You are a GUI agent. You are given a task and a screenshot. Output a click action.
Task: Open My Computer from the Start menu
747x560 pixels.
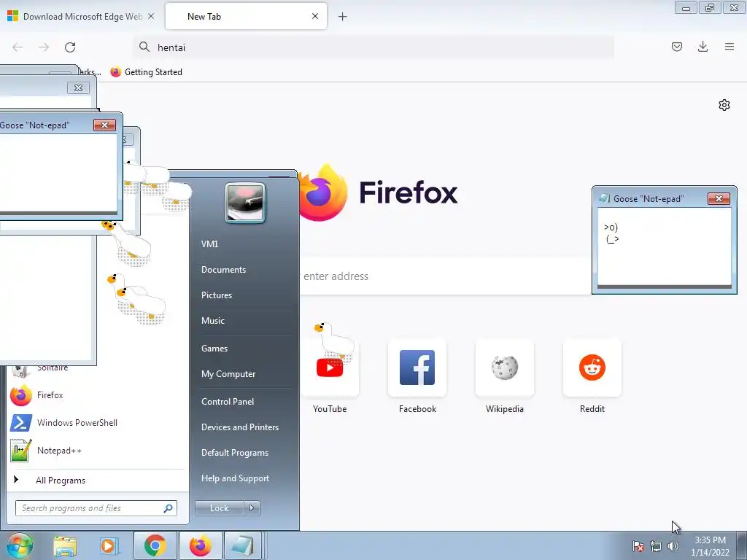click(x=228, y=374)
